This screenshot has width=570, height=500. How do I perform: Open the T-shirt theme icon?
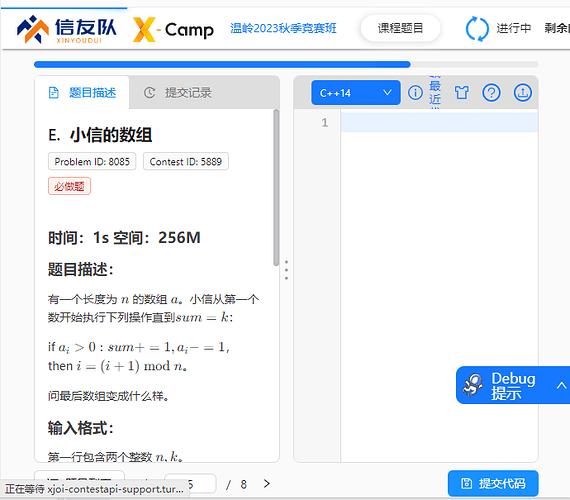[x=462, y=93]
